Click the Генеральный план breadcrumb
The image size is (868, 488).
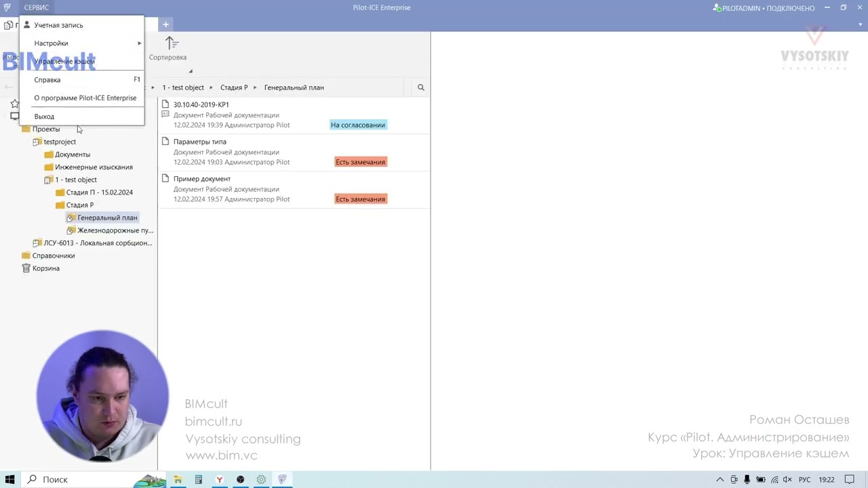click(x=294, y=87)
